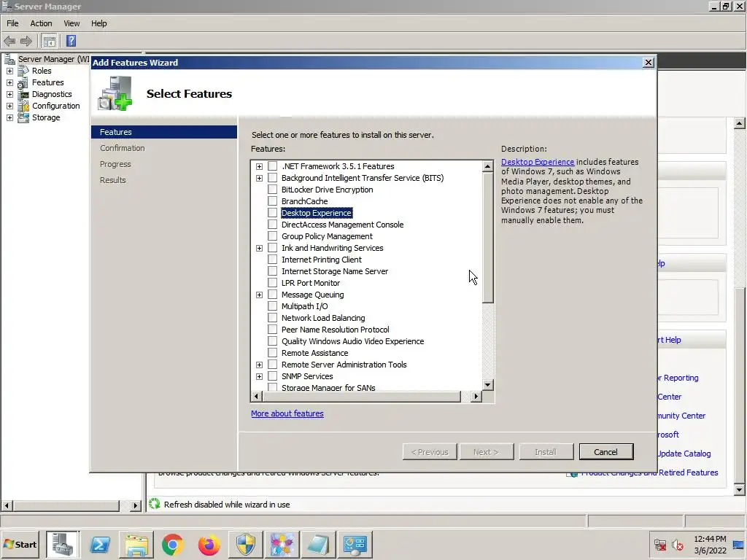Click the show desktop tray icon

point(739,545)
